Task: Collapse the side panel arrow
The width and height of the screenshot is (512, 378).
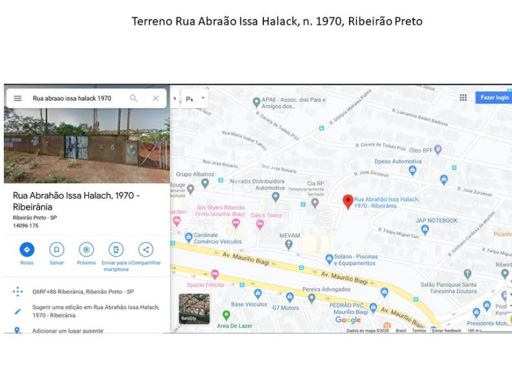Action: (x=175, y=98)
